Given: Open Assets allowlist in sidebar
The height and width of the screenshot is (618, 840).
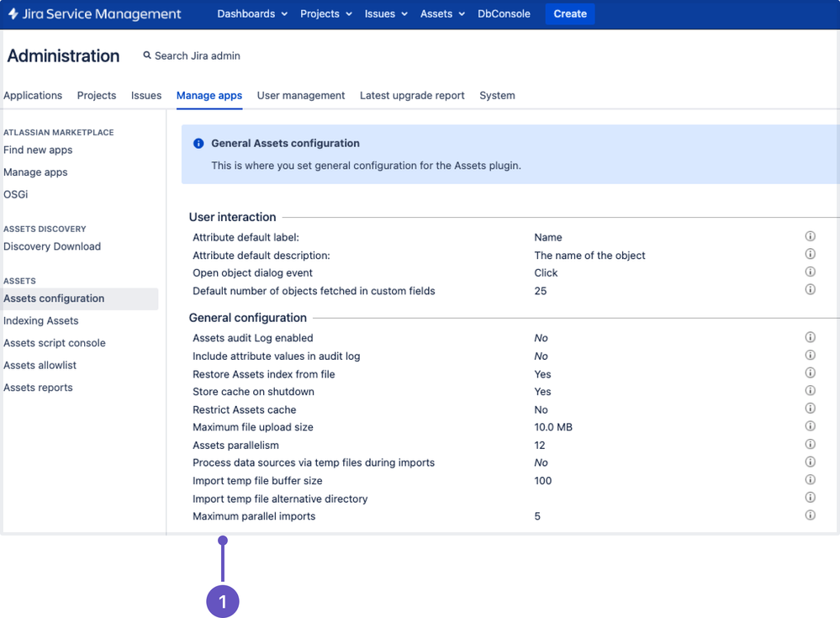Looking at the screenshot, I should (x=40, y=365).
